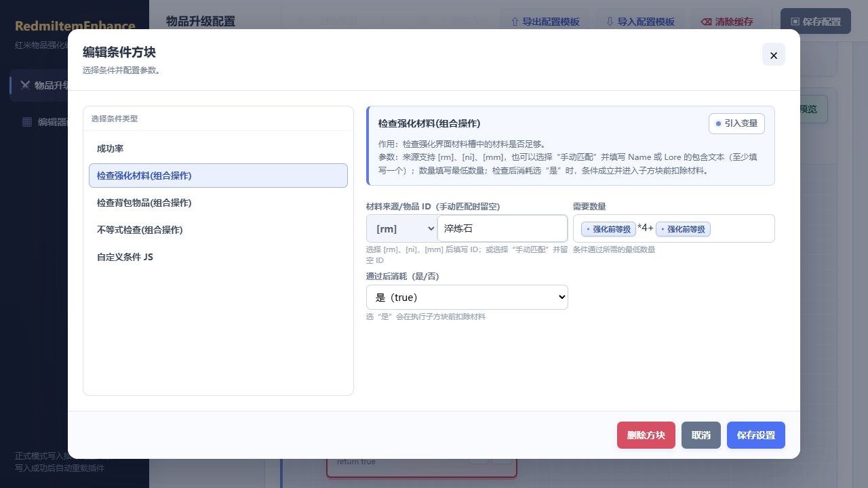This screenshot has height=488, width=868.
Task: Open the 是（true）consume dropdown
Action: point(467,297)
